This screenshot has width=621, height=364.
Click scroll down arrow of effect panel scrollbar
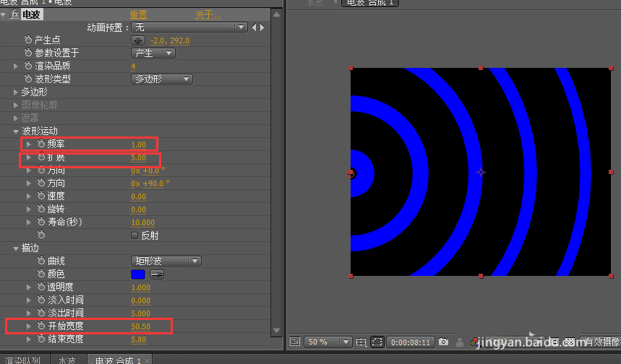point(276,330)
